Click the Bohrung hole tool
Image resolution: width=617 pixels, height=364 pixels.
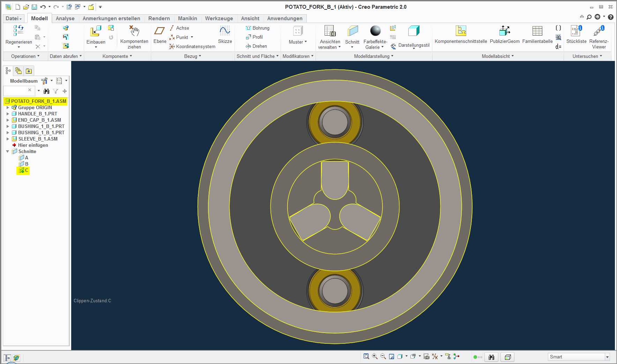[x=257, y=28]
